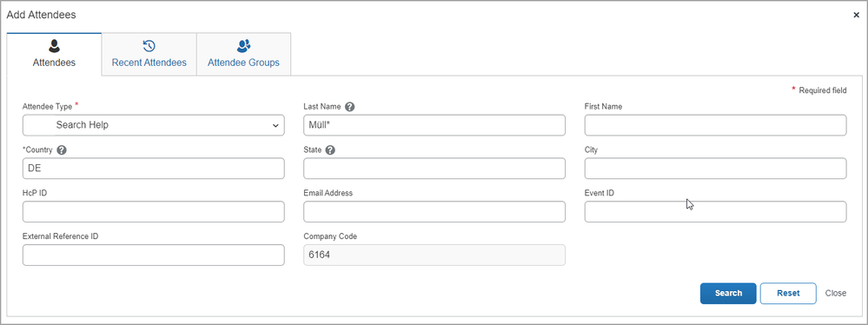Focus the Email Address input field
The height and width of the screenshot is (325, 868).
pos(434,211)
